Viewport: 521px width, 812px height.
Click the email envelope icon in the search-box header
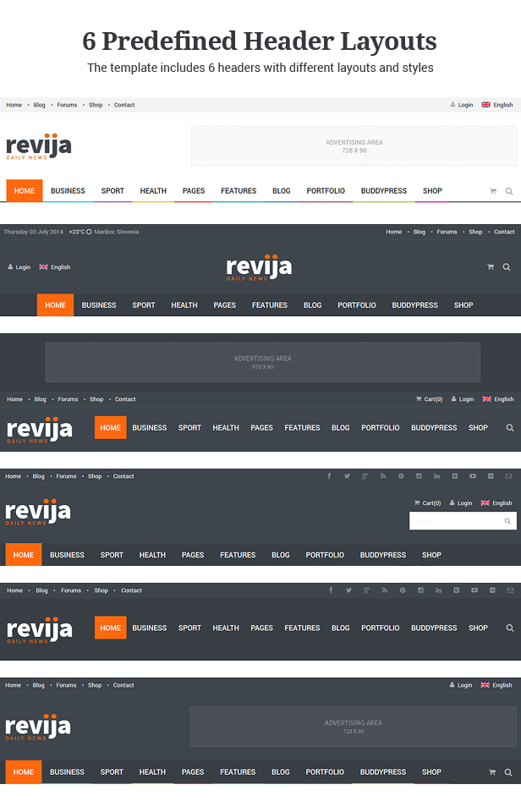509,476
